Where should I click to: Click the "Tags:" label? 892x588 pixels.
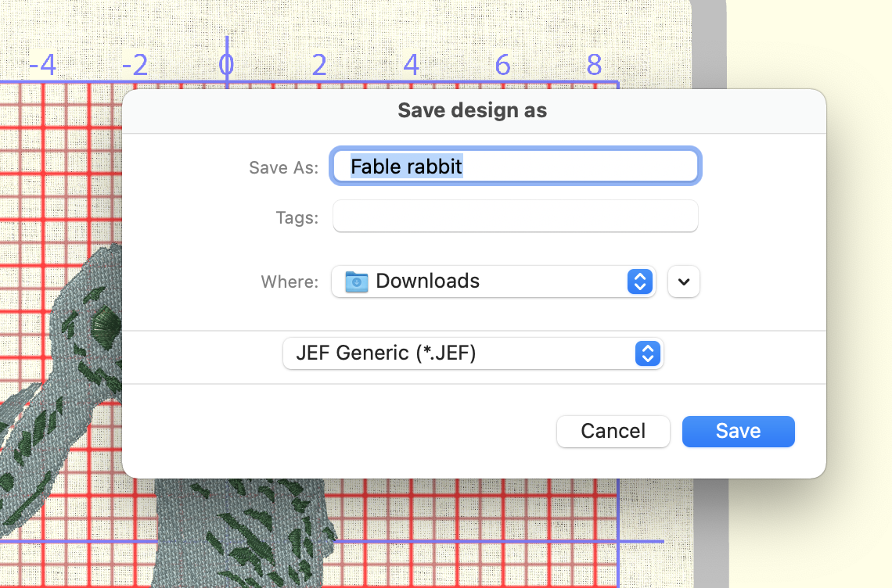click(297, 217)
